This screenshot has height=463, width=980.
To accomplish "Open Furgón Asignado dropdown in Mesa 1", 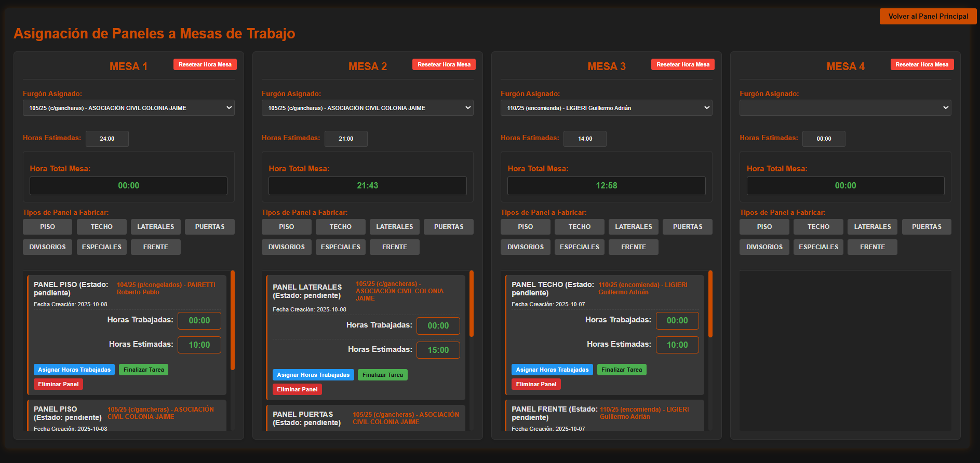I will (128, 108).
